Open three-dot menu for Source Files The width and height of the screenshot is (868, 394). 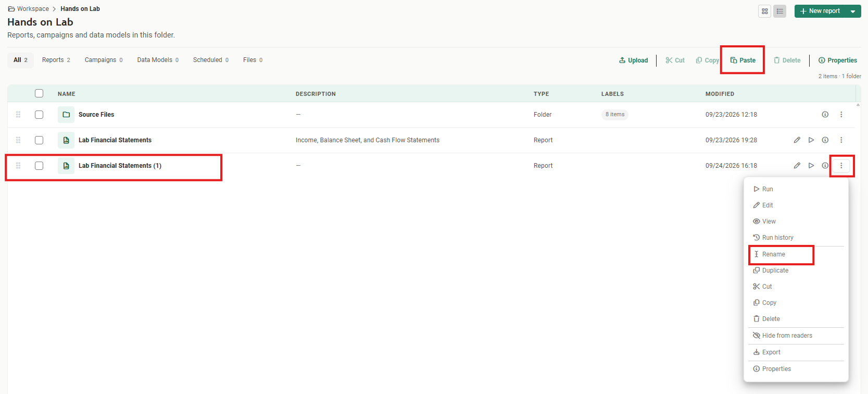tap(841, 115)
